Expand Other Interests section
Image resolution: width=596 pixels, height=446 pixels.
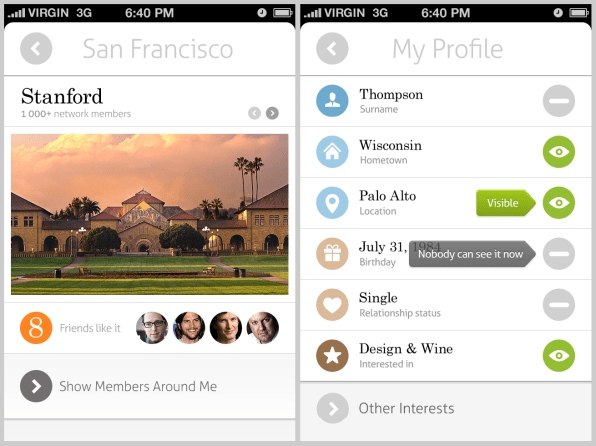coord(445,408)
